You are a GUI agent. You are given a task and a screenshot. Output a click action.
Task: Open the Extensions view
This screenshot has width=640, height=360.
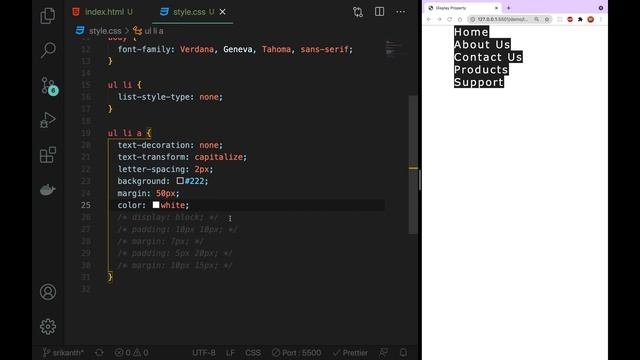click(48, 155)
